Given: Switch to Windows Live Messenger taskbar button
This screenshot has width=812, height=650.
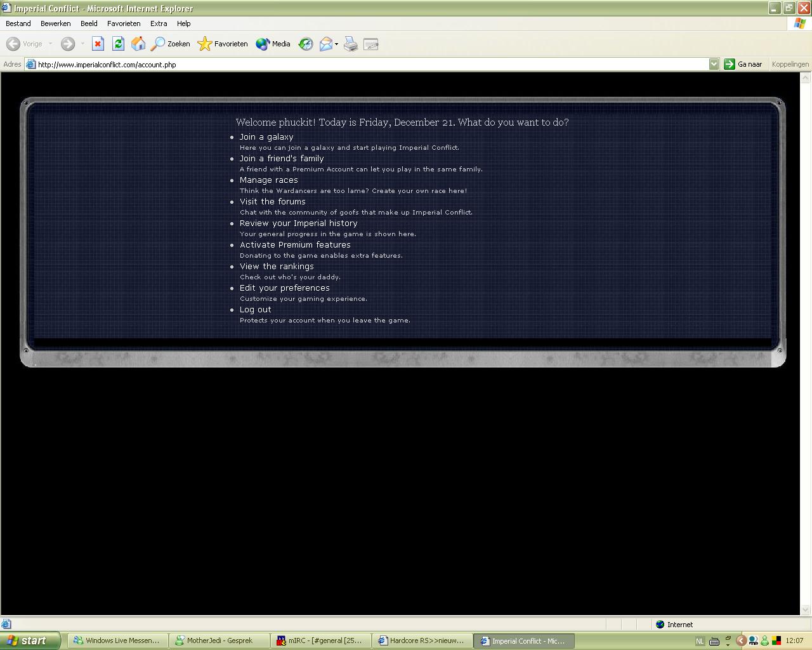Looking at the screenshot, I should 117,641.
